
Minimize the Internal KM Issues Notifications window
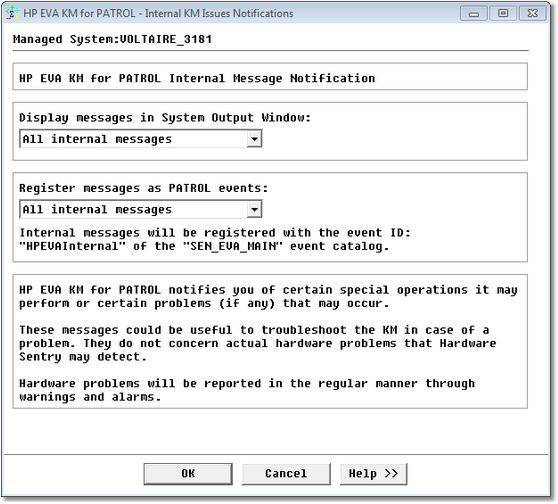tap(474, 14)
